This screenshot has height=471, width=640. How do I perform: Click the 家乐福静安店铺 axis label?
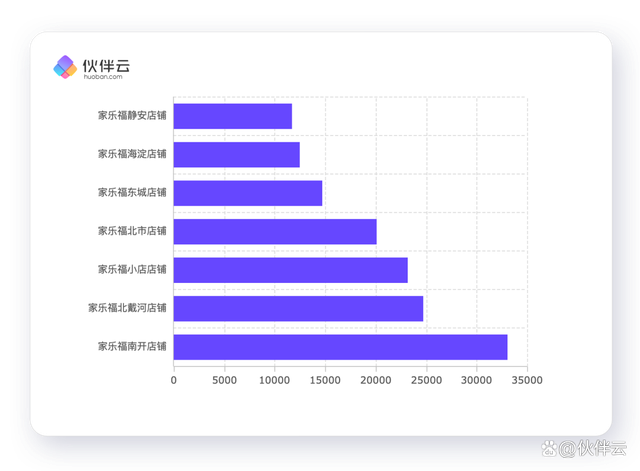point(132,116)
